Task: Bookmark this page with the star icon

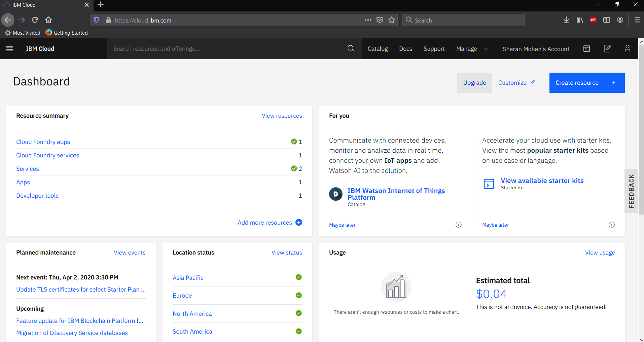Action: [x=392, y=20]
